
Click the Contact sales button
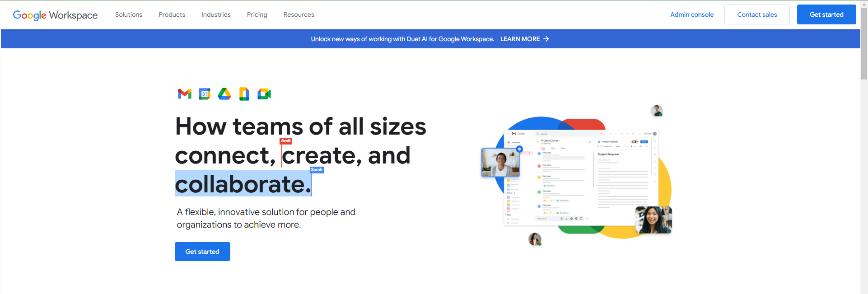pyautogui.click(x=757, y=14)
